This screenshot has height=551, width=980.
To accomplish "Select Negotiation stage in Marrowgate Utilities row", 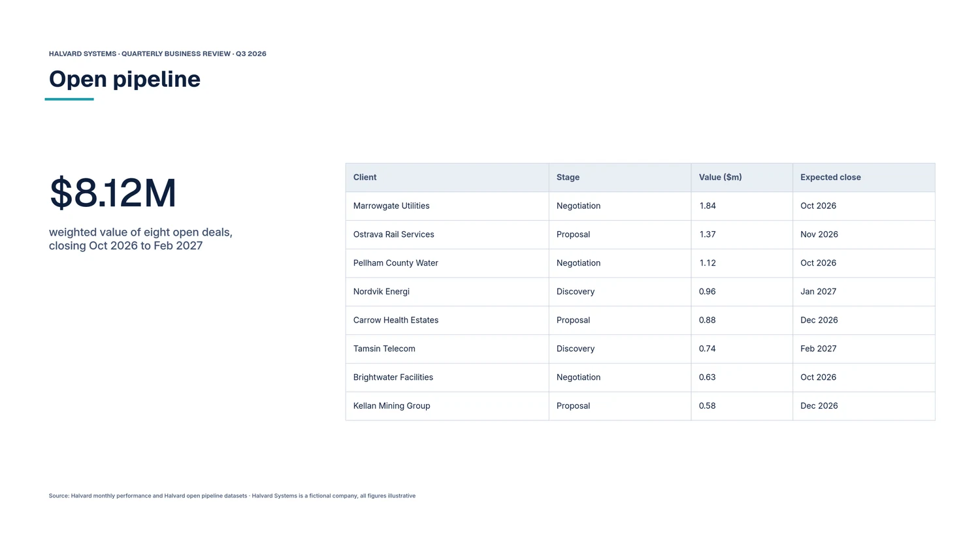I will (620, 206).
